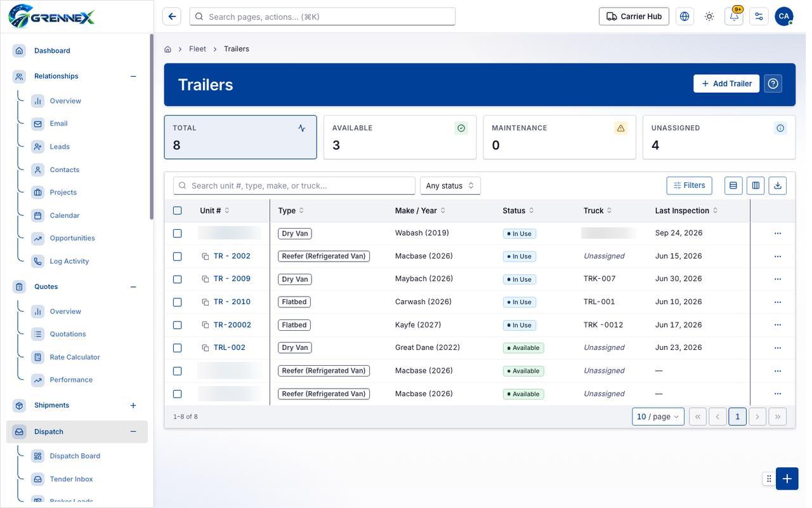Open Dashboard in the sidebar

(x=52, y=51)
